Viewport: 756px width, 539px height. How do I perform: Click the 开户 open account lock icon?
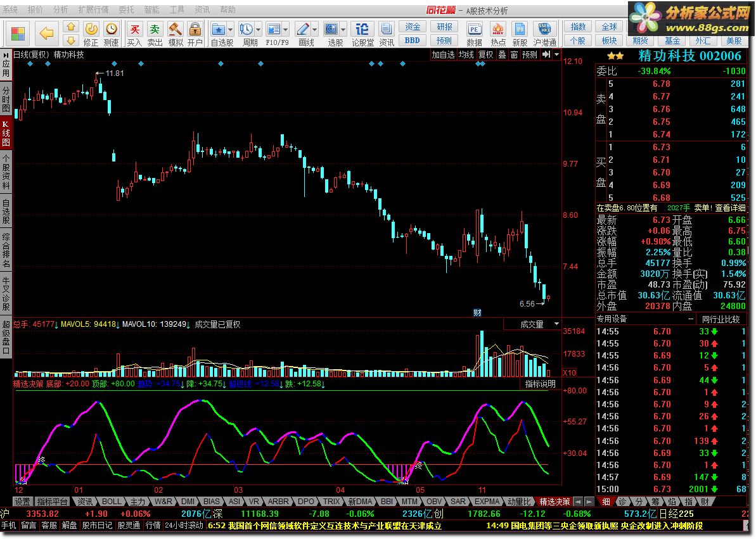tap(195, 34)
